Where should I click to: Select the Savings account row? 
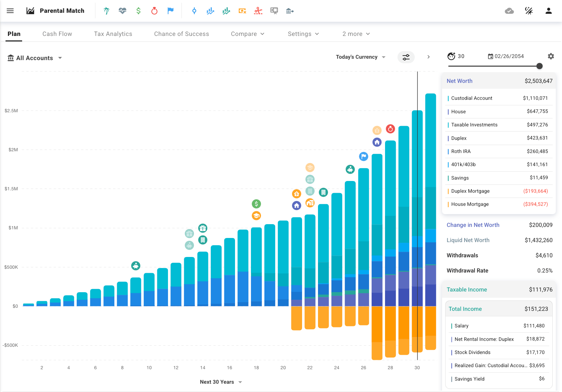tap(499, 178)
